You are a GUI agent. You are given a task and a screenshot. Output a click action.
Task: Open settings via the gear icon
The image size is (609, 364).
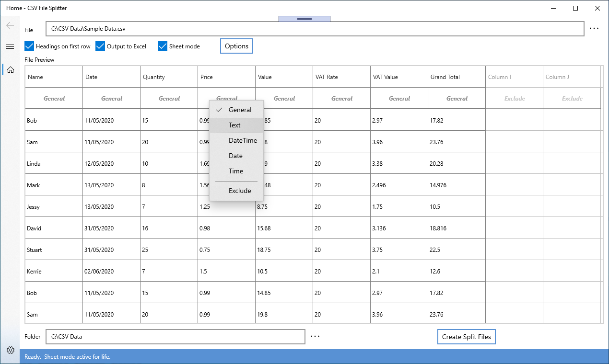coord(10,350)
